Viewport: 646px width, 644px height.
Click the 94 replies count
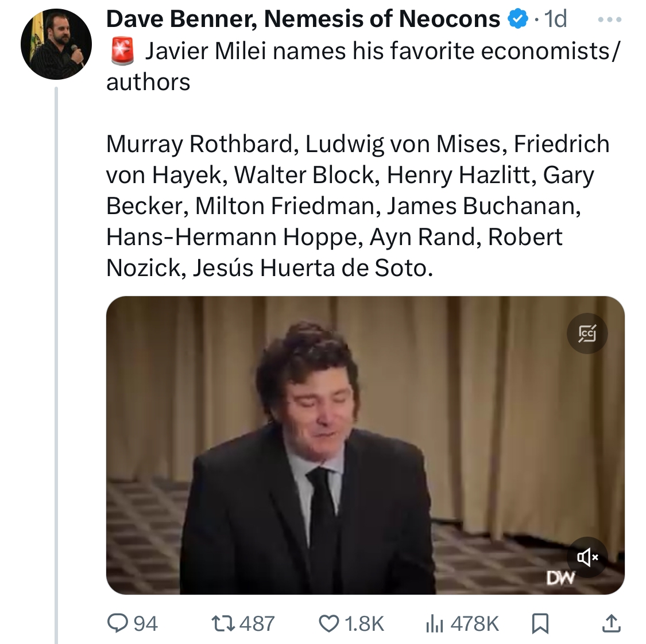coord(145,623)
